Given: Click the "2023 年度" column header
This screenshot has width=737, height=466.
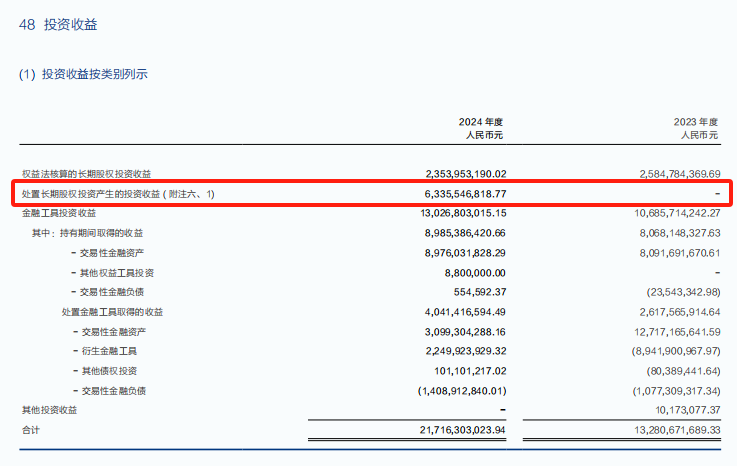Looking at the screenshot, I should click(x=697, y=121).
